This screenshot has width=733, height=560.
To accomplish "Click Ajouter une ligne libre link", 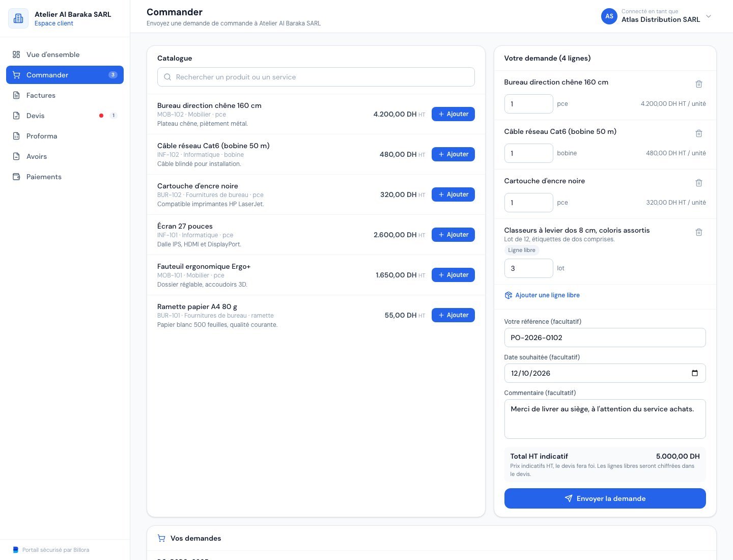I will click(542, 295).
